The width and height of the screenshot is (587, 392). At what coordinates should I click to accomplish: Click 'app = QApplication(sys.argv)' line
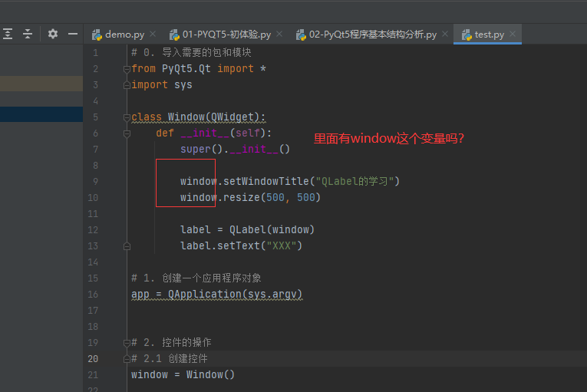(x=216, y=295)
